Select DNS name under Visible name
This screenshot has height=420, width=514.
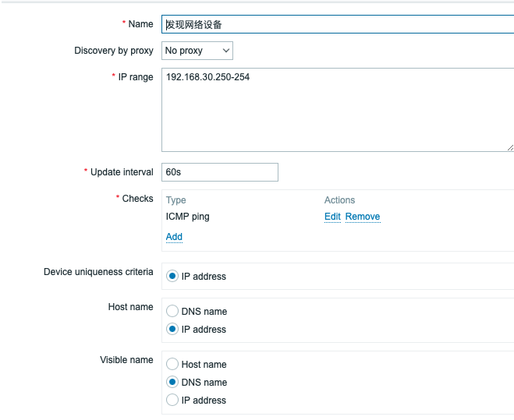tap(172, 383)
